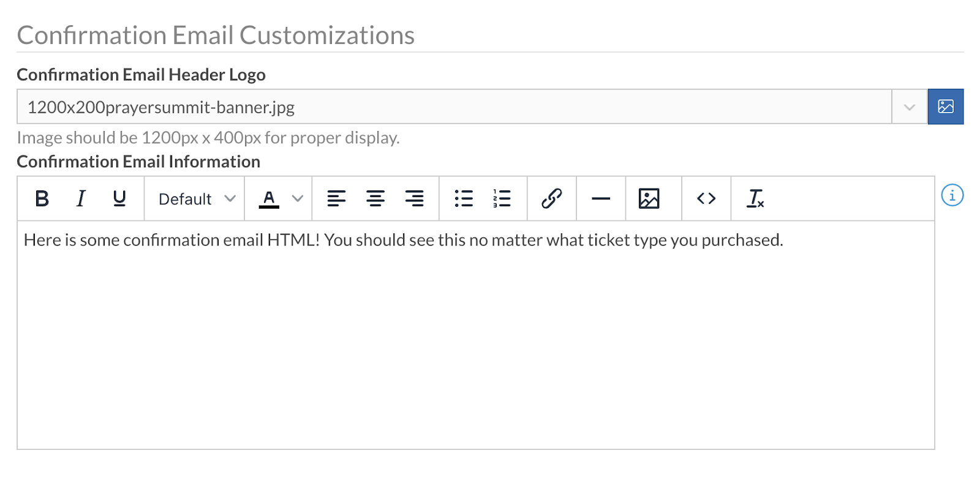The height and width of the screenshot is (494, 980).
Task: Toggle bold formatting in the editor
Action: click(x=42, y=198)
